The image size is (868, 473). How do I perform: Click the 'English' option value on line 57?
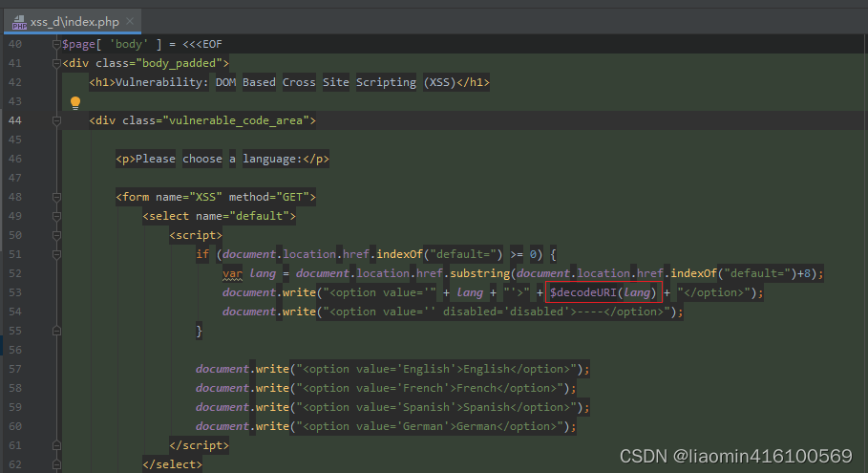(x=426, y=369)
